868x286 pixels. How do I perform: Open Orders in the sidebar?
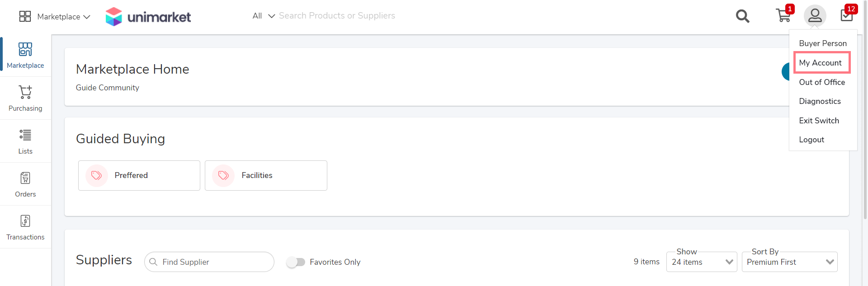point(25,184)
